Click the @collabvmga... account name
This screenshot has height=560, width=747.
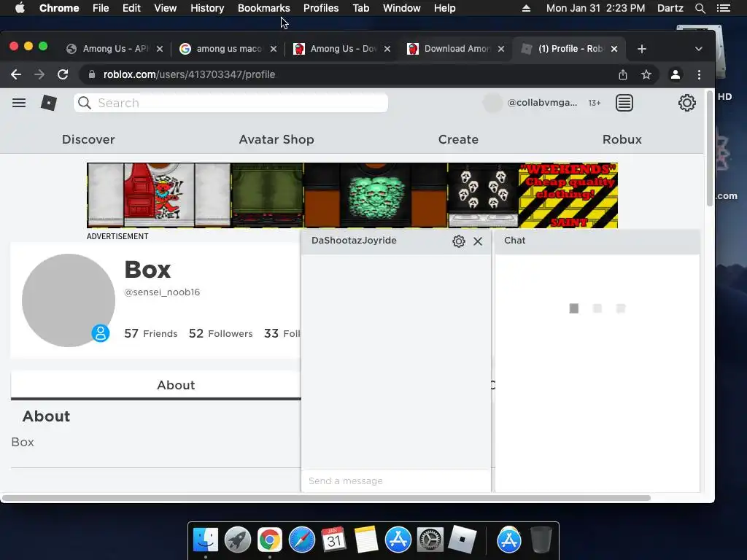542,103
